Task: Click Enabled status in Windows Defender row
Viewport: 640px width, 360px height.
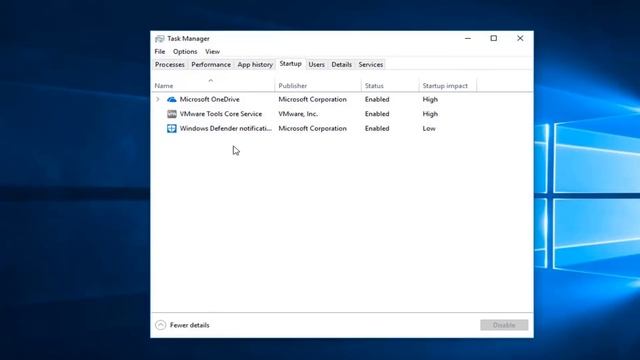Action: (377, 128)
